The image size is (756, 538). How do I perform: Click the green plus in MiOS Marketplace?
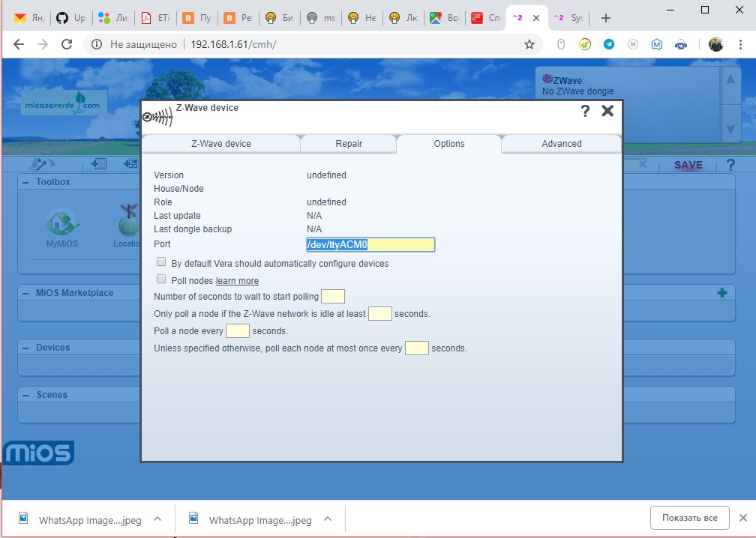tap(721, 293)
